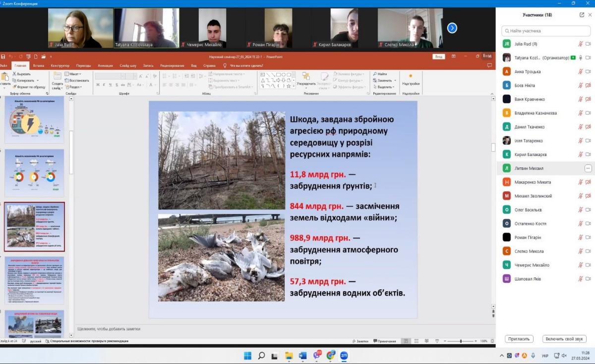Toggle microphone icon for Julia Rud
Image resolution: width=595 pixels, height=364 pixels.
coord(580,44)
